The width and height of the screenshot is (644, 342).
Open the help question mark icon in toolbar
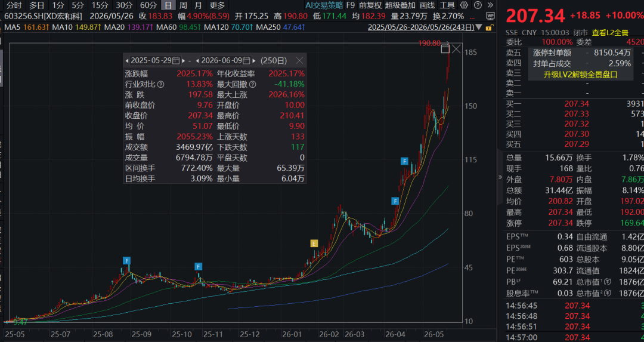click(478, 5)
